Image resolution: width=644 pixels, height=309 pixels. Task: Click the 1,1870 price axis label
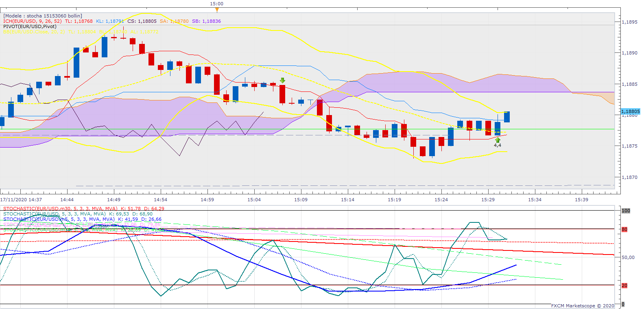[x=630, y=177]
